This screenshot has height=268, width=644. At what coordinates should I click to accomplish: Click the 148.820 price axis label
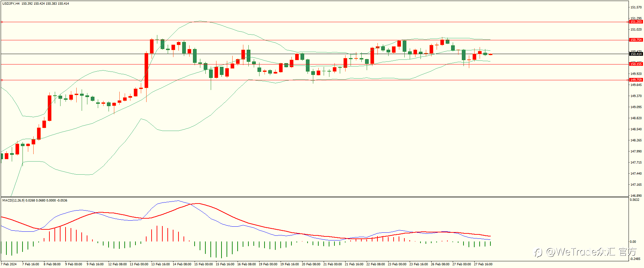click(636, 118)
